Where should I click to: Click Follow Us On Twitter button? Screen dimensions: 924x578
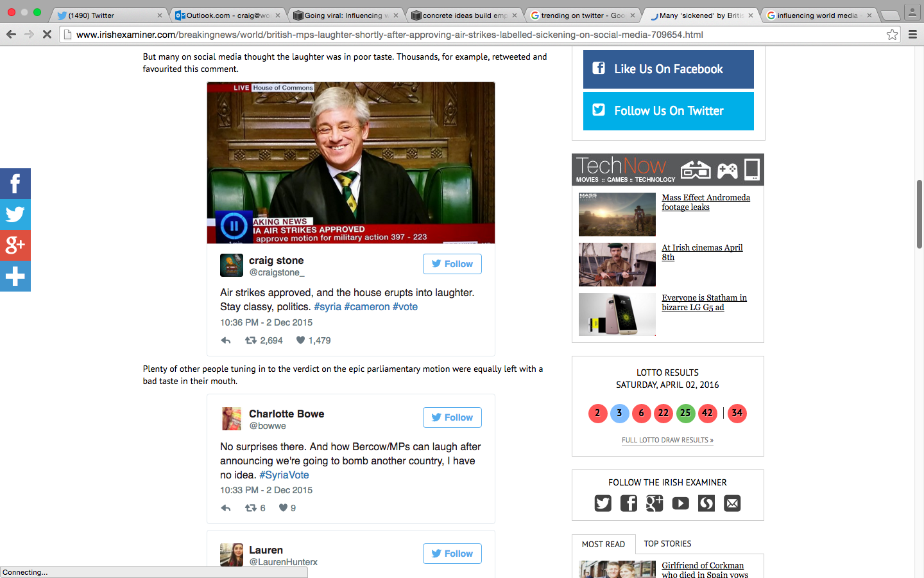click(669, 111)
